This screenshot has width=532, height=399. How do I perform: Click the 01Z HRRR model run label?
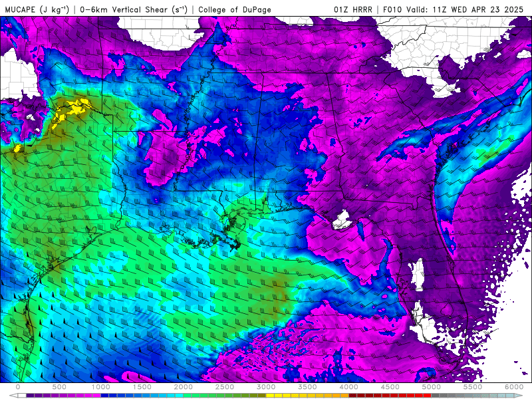coord(353,9)
